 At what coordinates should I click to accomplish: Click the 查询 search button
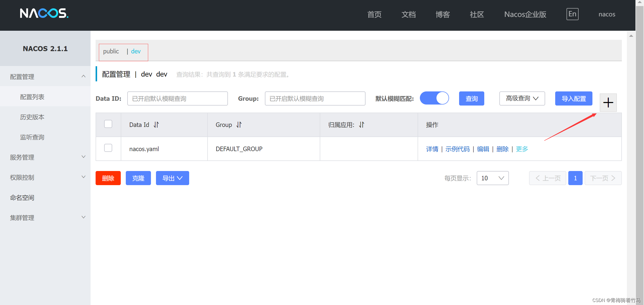[471, 98]
